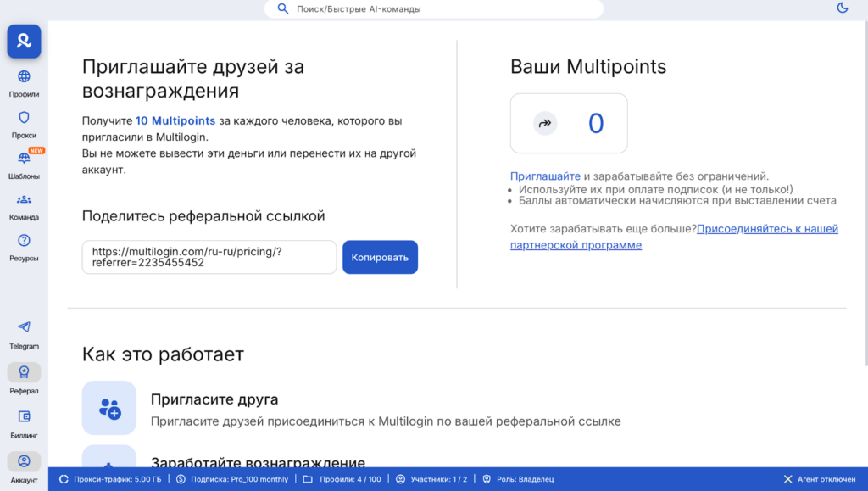The height and width of the screenshot is (491, 868).
Task: Open the Команда team icon
Action: 24,199
